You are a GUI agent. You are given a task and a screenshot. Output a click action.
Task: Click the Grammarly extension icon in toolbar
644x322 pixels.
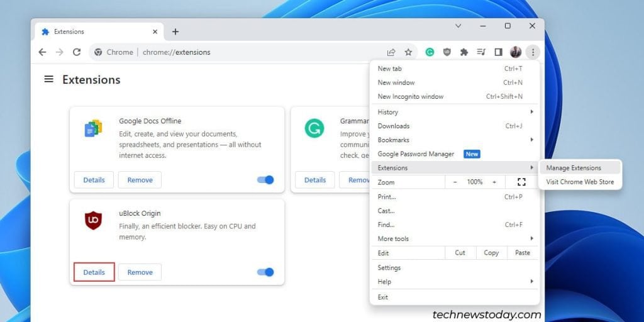click(x=430, y=52)
